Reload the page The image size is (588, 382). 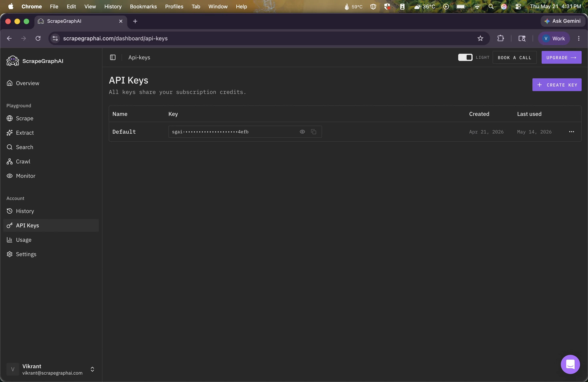[x=38, y=39]
